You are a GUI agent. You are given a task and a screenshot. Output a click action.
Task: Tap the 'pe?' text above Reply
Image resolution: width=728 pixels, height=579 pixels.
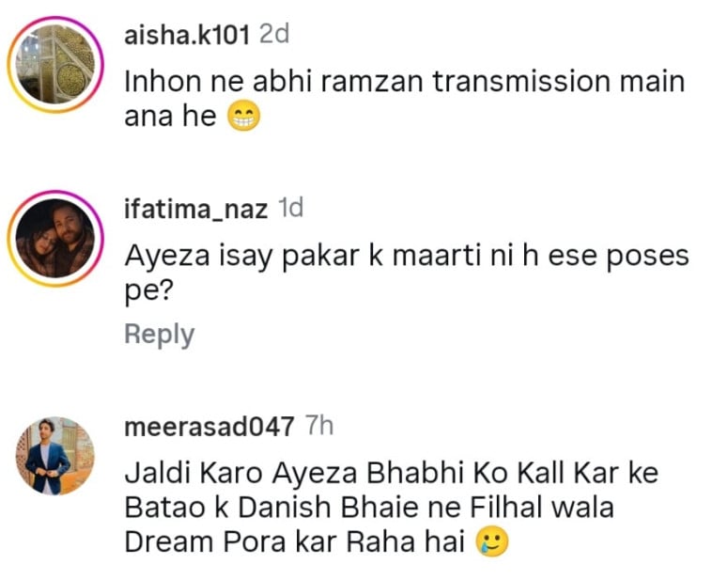(148, 291)
